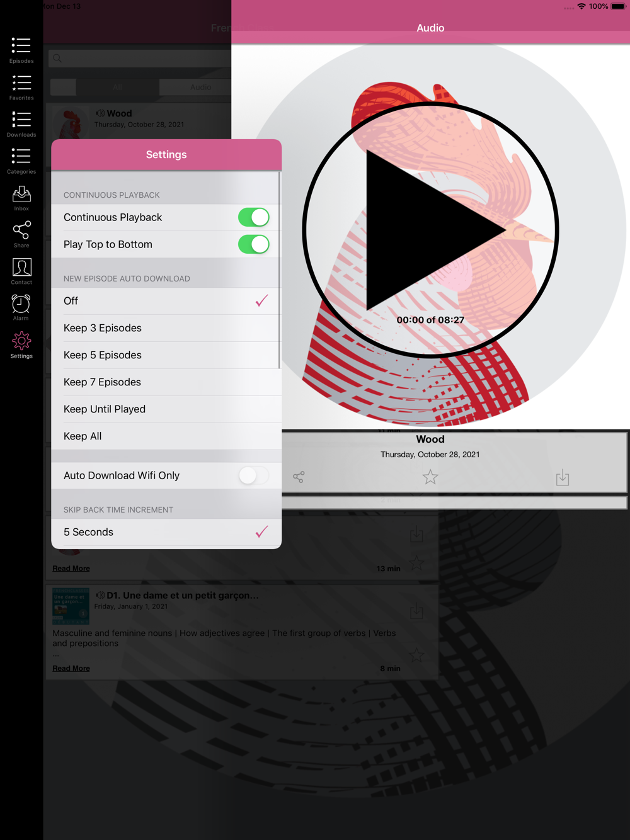Play the Wood episode audio
Image resolution: width=630 pixels, height=840 pixels.
point(430,230)
